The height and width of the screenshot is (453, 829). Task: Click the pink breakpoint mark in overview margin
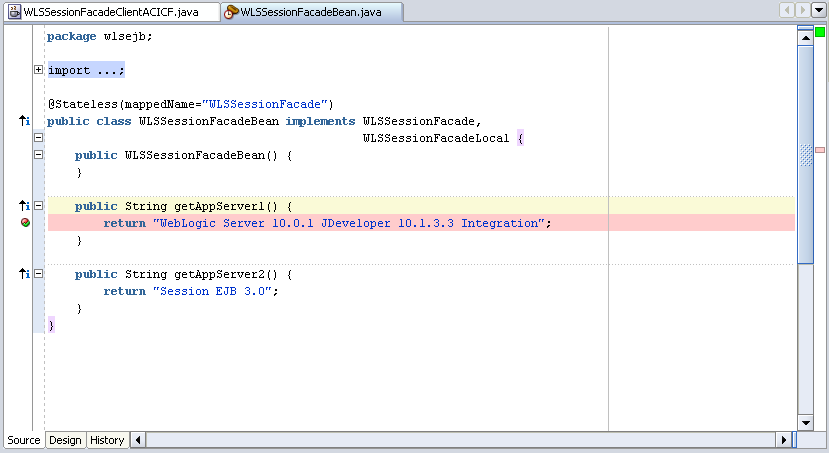click(820, 150)
